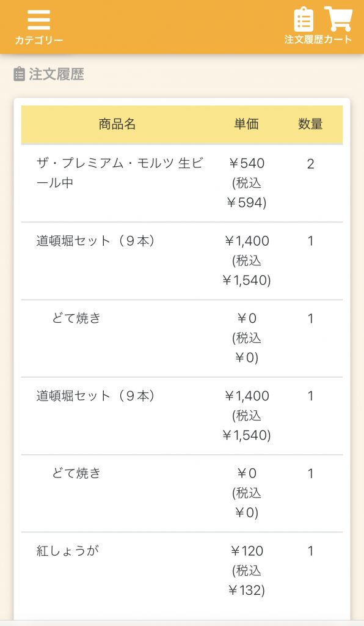Click the 注文履歴 page heading text

pyautogui.click(x=56, y=74)
